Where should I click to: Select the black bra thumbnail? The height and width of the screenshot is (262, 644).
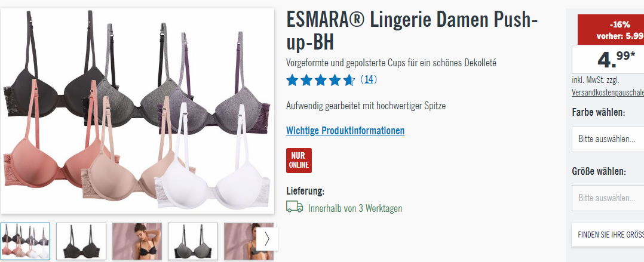(81, 242)
